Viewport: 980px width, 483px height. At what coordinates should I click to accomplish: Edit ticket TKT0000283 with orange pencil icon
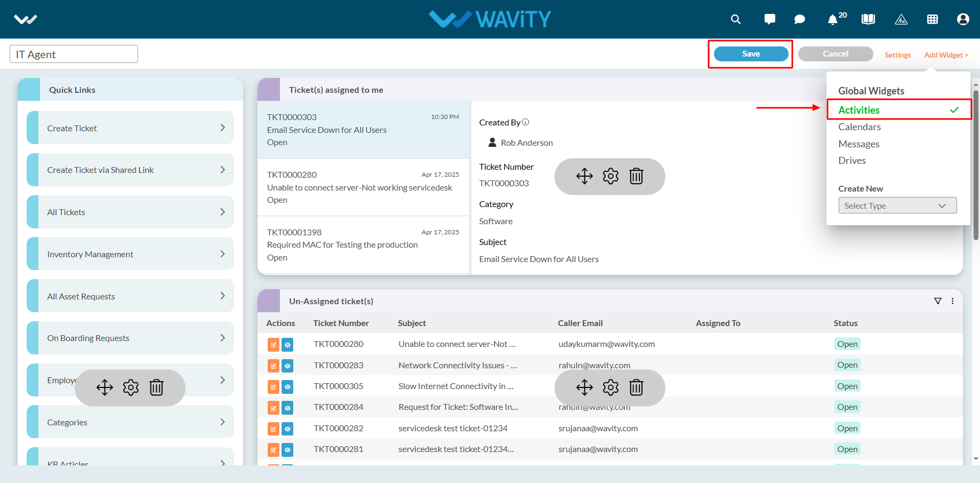click(x=273, y=366)
